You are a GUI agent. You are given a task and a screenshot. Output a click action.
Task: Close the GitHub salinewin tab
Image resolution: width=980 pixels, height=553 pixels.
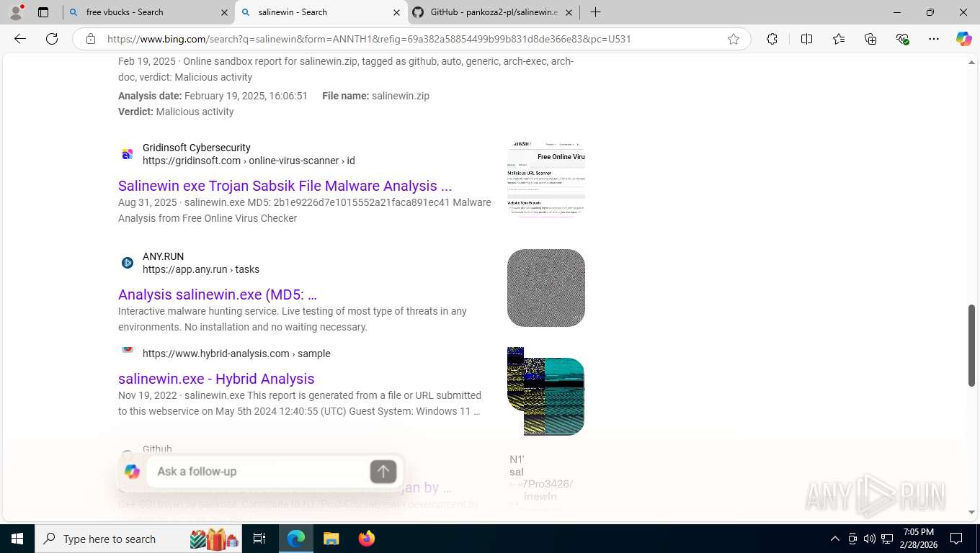[569, 12]
